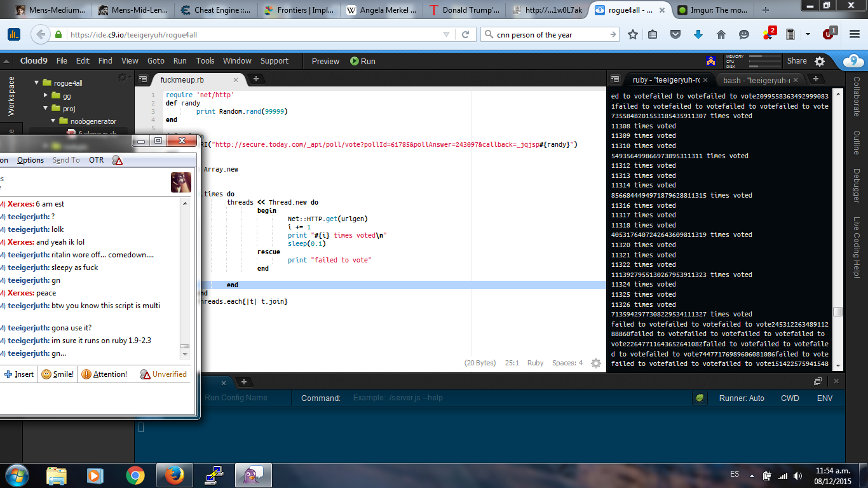
Task: Click the workspace tree settings gear
Action: [x=123, y=78]
